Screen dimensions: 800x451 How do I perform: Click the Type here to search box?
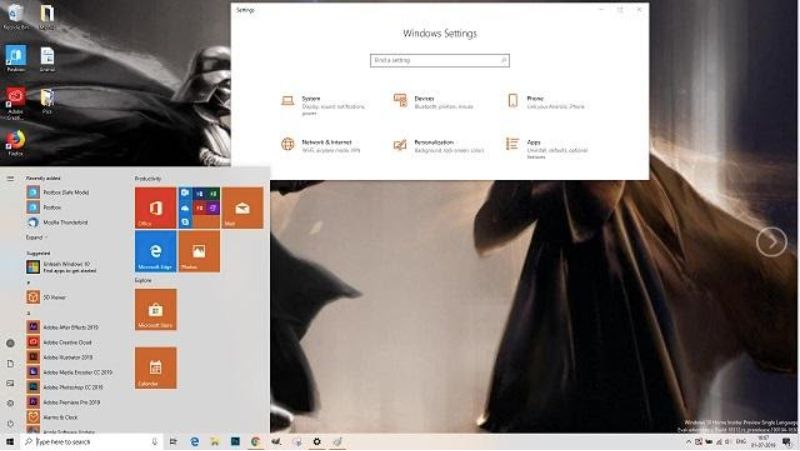(92, 442)
